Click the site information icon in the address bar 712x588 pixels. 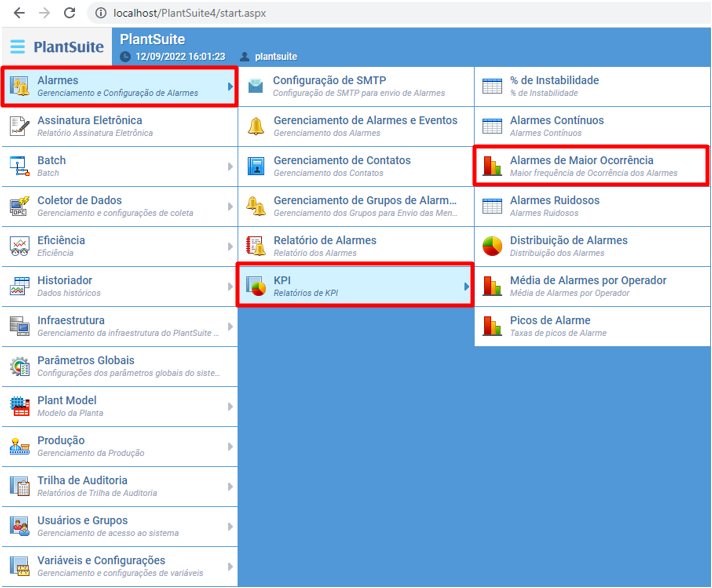point(100,13)
